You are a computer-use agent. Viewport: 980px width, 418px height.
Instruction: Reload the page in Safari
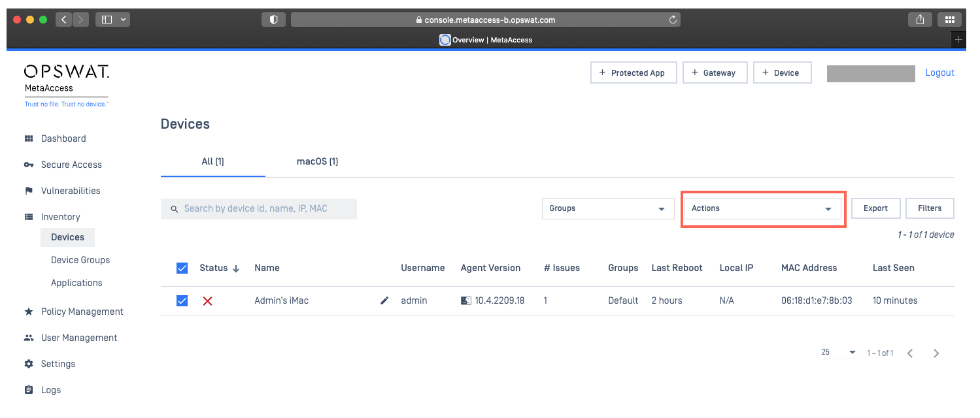tap(673, 20)
